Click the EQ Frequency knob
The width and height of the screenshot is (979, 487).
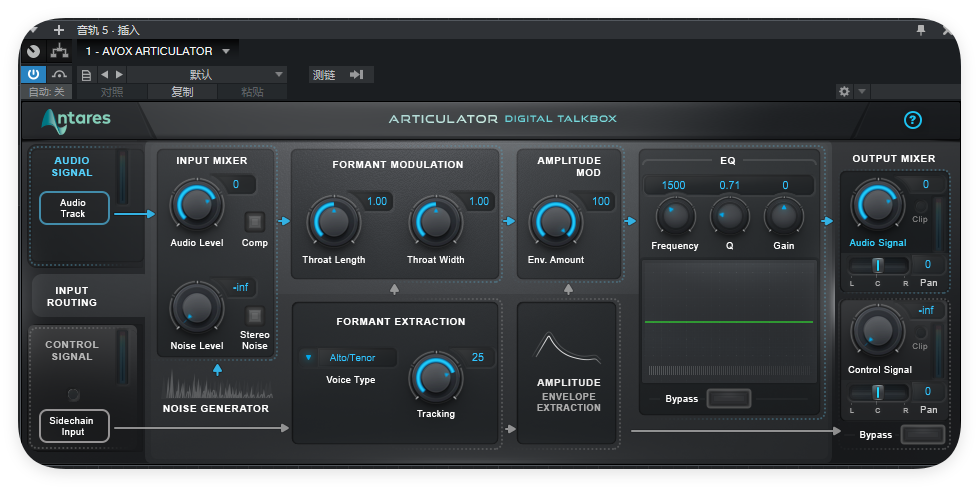[x=675, y=216]
